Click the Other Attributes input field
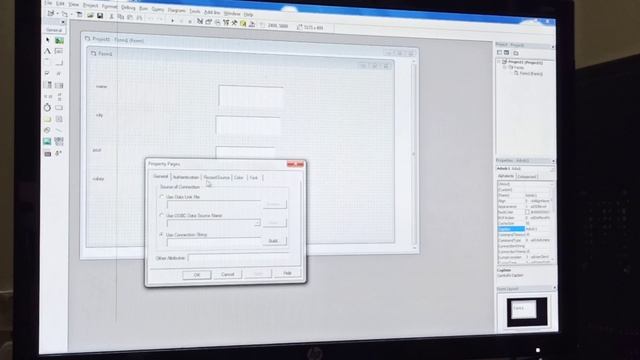 pos(238,258)
